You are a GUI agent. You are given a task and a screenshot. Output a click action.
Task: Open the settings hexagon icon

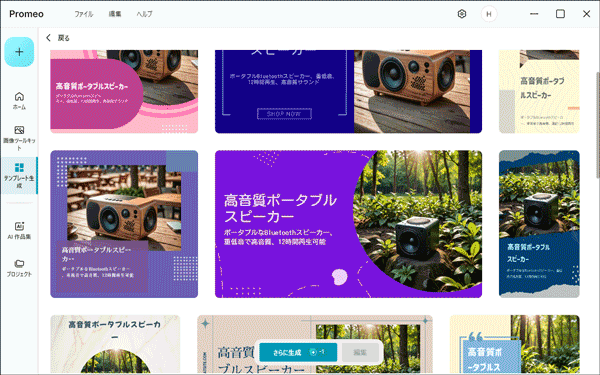tap(462, 14)
